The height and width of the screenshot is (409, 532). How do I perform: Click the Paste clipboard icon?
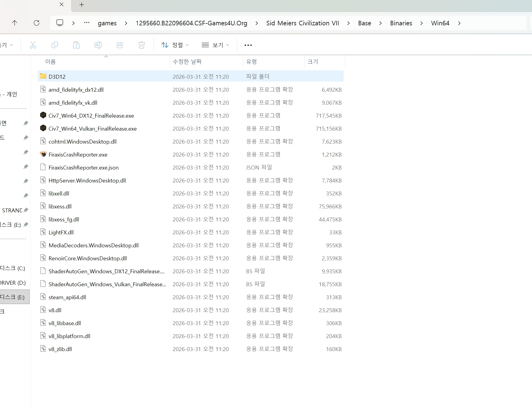click(76, 45)
